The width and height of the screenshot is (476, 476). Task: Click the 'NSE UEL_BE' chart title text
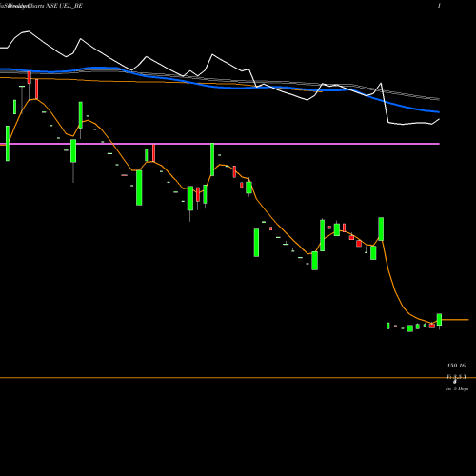click(x=64, y=6)
